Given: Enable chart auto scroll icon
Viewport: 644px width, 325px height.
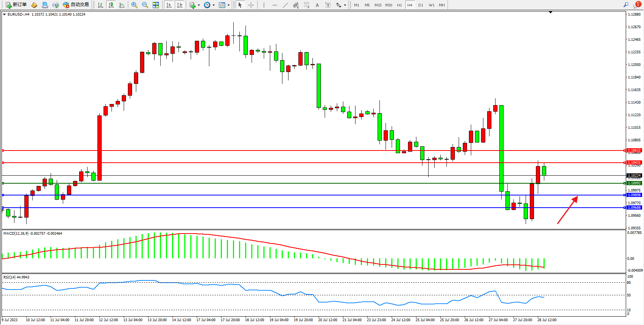Looking at the screenshot, I should (x=169, y=5).
